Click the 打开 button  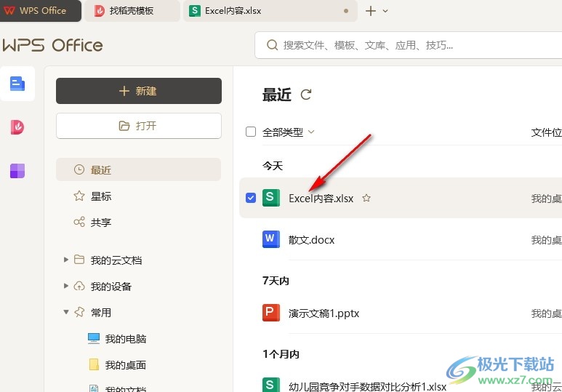[x=139, y=126]
